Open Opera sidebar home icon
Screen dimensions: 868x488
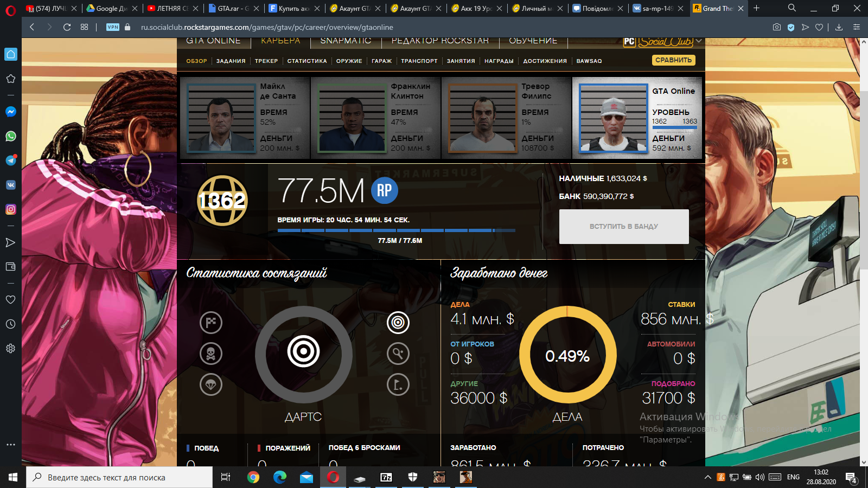(x=11, y=54)
